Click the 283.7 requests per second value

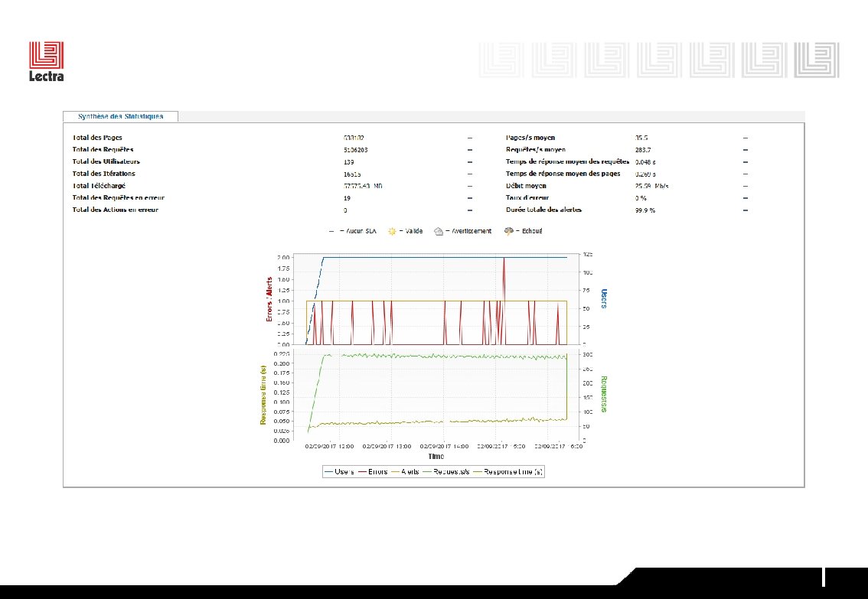tap(643, 150)
